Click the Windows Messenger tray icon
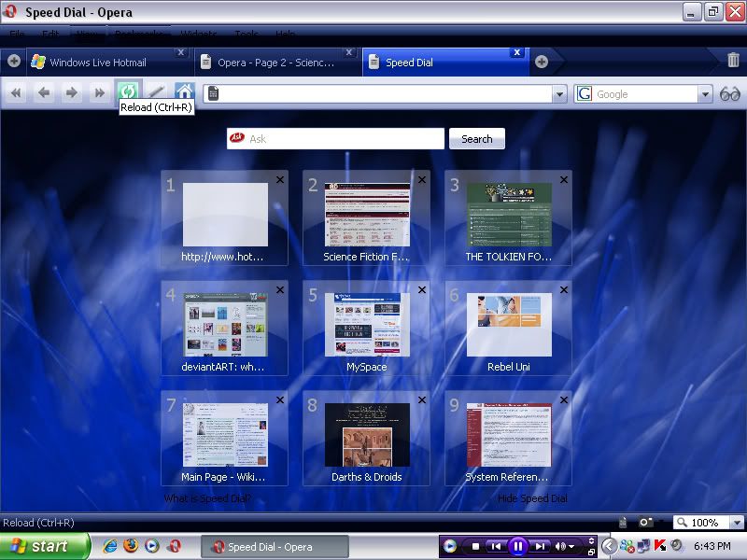 click(627, 546)
